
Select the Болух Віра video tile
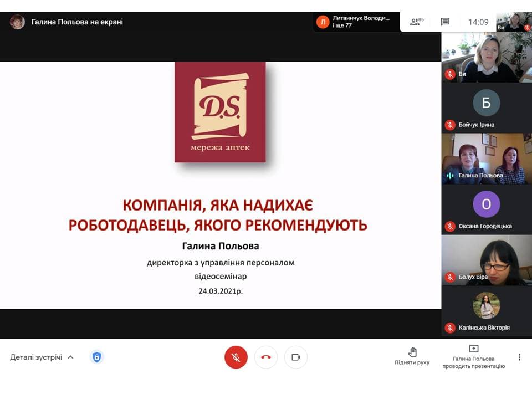pos(487,260)
